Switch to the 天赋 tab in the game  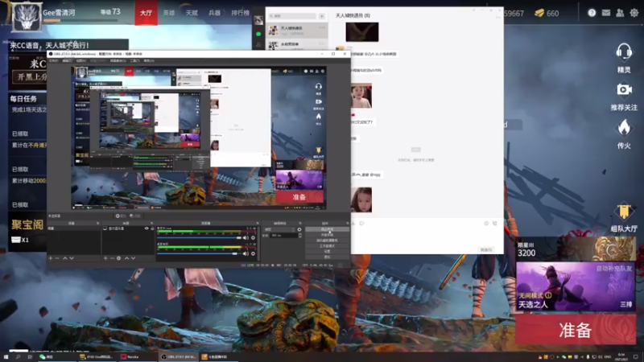[x=192, y=13]
